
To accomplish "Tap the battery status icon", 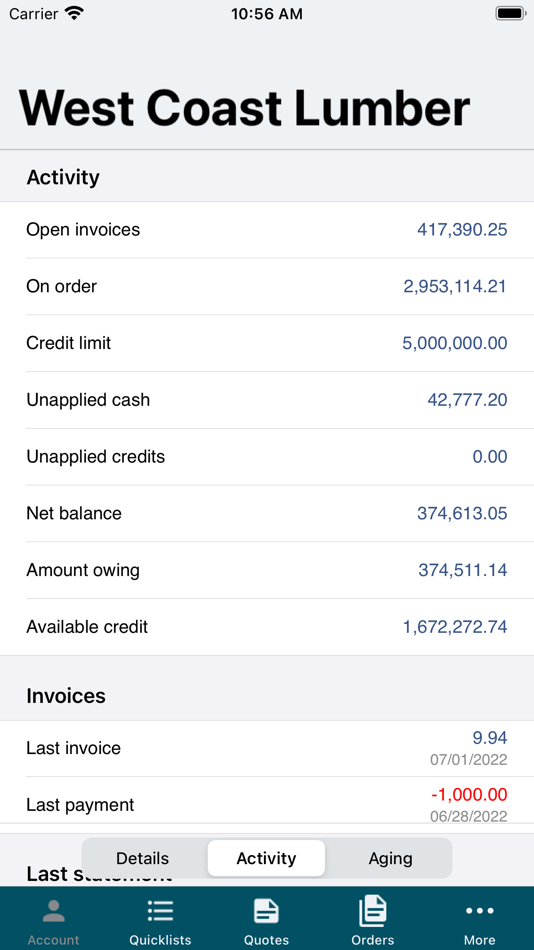I will pyautogui.click(x=510, y=13).
